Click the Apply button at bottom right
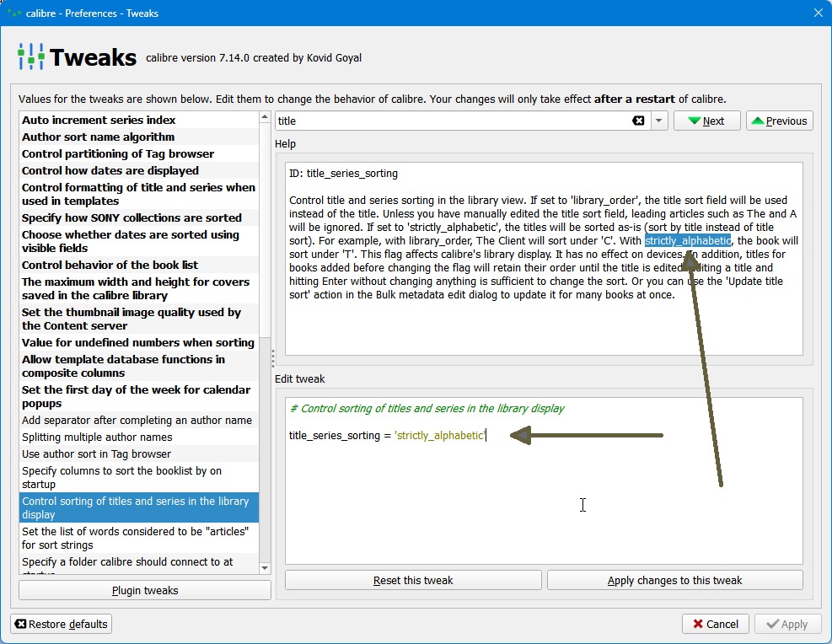Screen dimensions: 832x644 787,624
